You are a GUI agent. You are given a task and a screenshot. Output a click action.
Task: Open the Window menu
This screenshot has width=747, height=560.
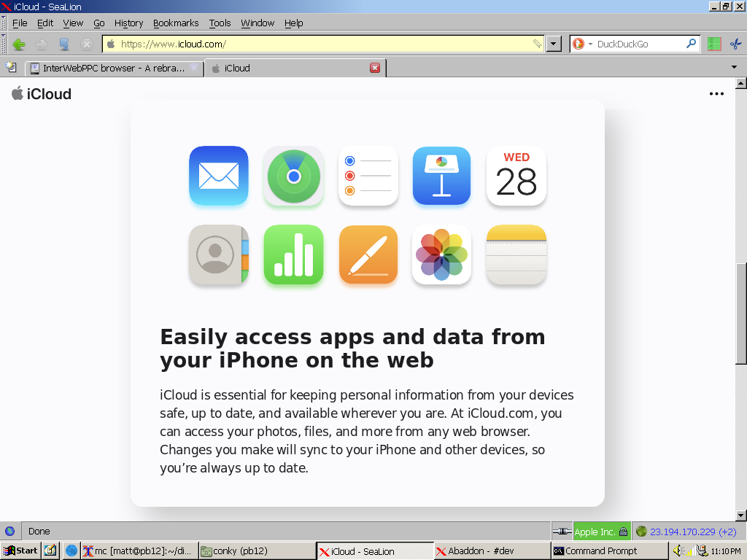258,23
